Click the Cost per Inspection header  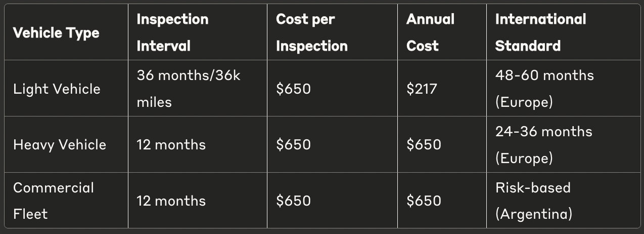coord(312,32)
